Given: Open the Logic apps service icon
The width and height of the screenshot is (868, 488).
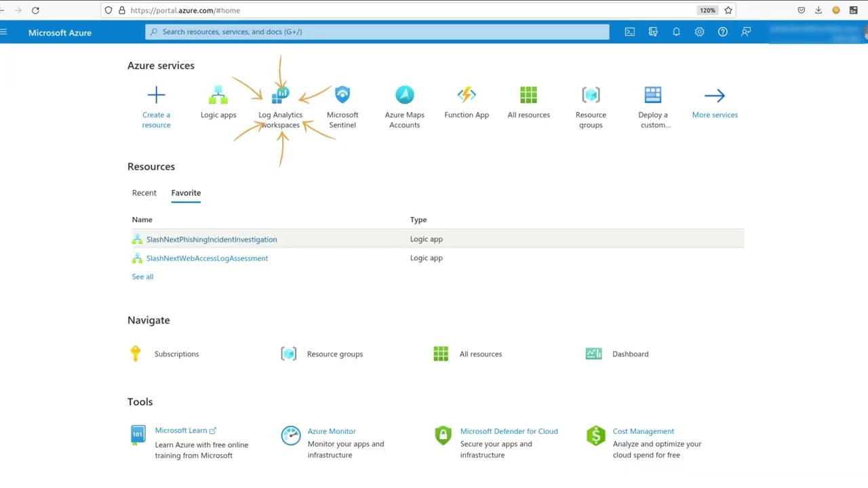Looking at the screenshot, I should (218, 95).
